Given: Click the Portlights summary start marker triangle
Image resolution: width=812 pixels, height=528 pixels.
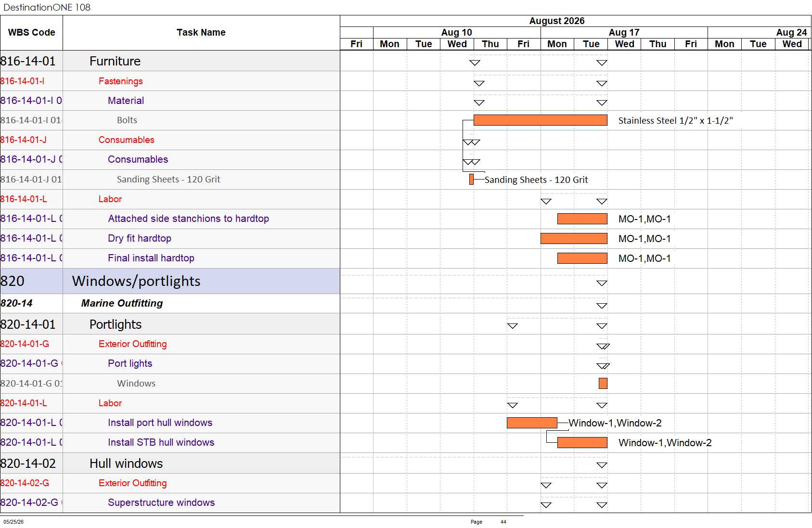Looking at the screenshot, I should (x=513, y=326).
